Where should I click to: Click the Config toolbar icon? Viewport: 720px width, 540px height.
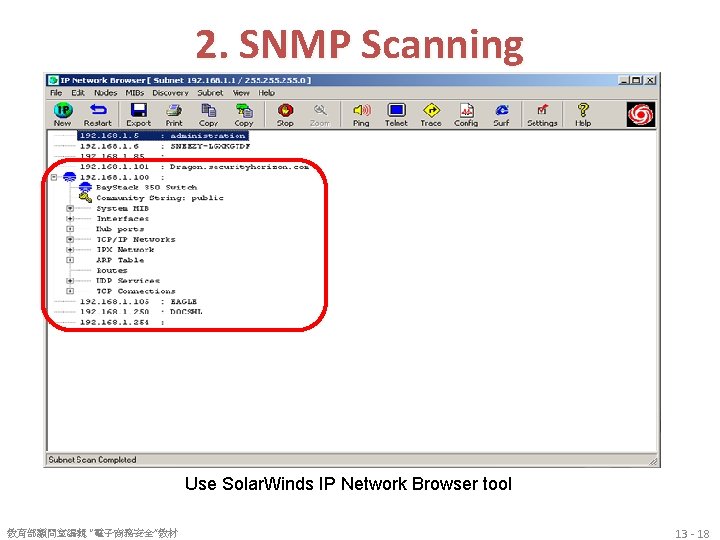(x=466, y=110)
